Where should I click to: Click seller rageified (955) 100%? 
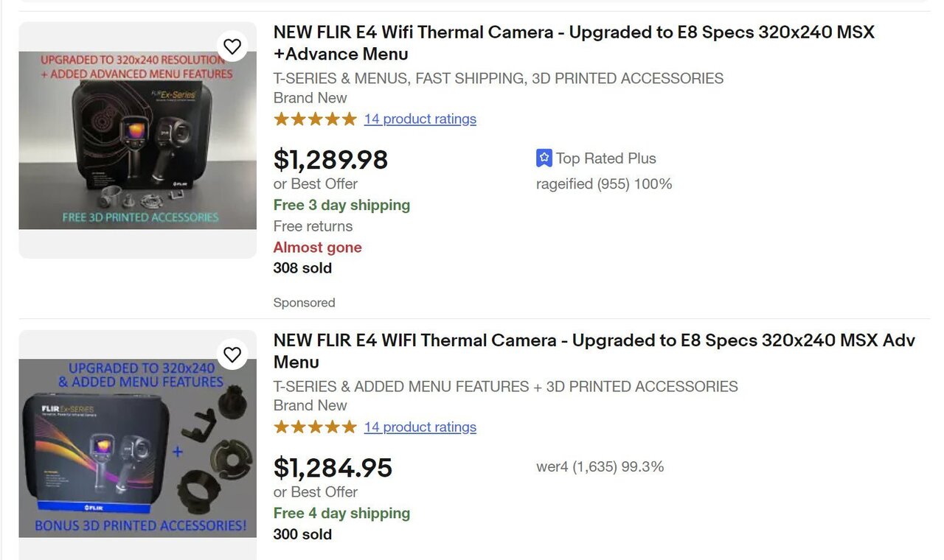click(604, 184)
